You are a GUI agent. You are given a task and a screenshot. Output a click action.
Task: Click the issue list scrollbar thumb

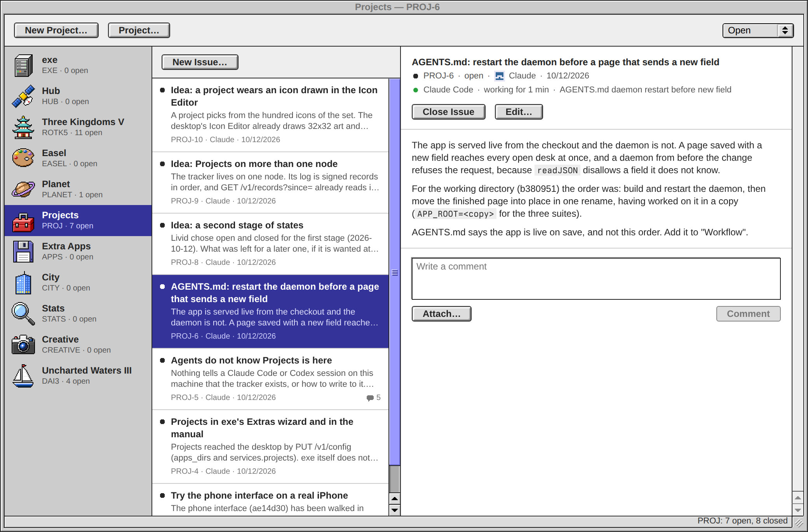pyautogui.click(x=395, y=272)
